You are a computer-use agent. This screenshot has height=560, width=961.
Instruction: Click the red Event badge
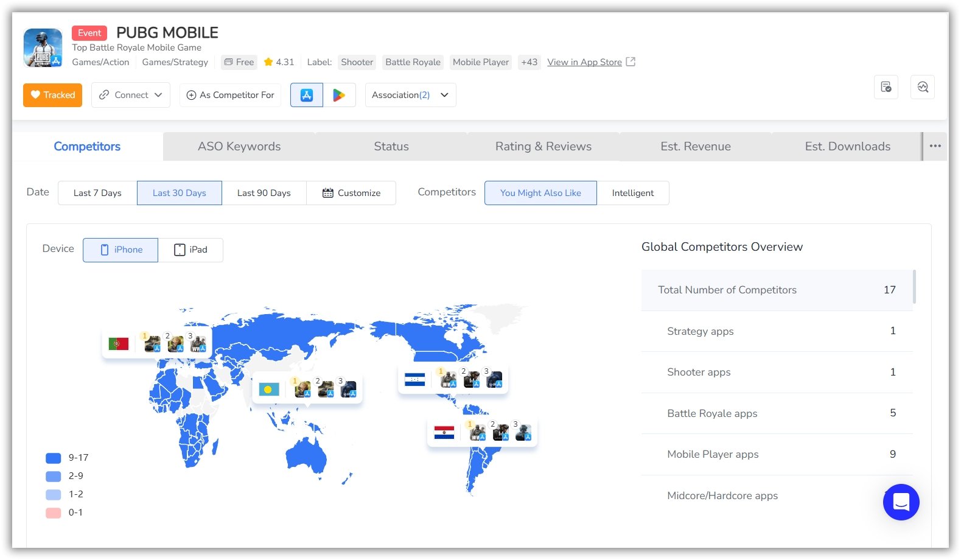click(x=89, y=33)
